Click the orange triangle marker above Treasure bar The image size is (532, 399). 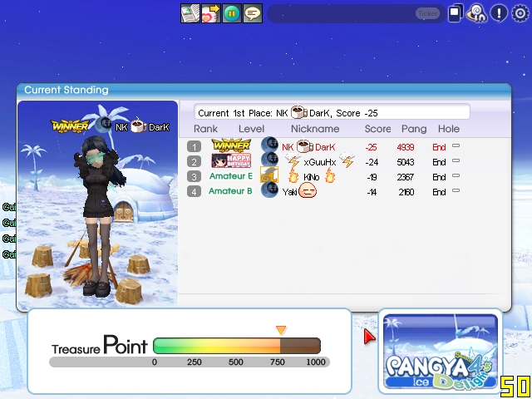(281, 330)
